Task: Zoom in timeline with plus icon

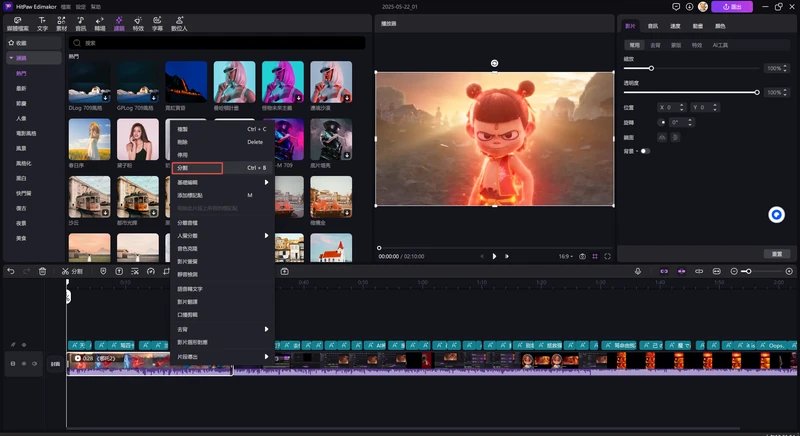Action: (789, 271)
